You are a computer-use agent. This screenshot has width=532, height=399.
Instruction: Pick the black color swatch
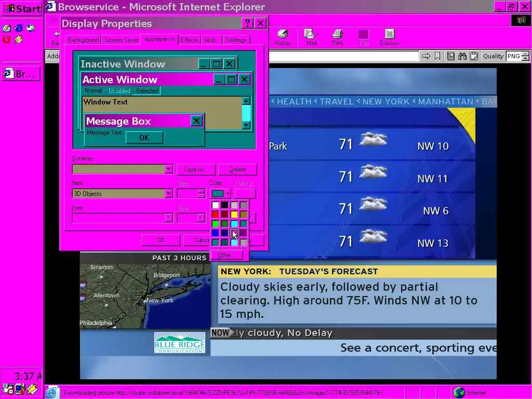click(x=224, y=205)
